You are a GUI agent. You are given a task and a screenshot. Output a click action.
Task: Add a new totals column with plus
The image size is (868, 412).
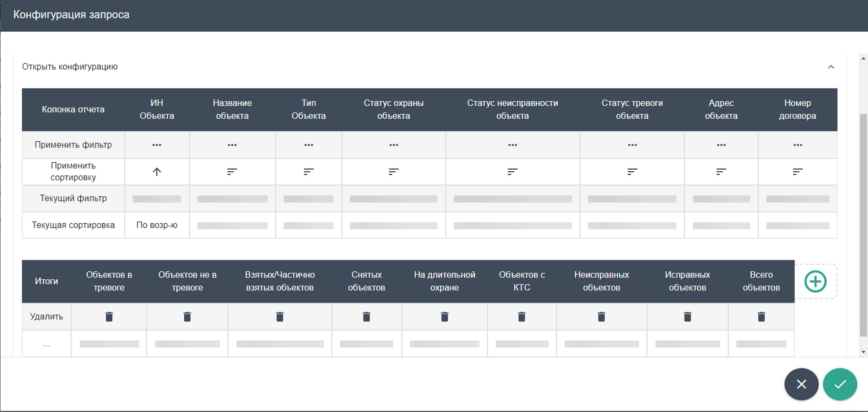coord(815,281)
